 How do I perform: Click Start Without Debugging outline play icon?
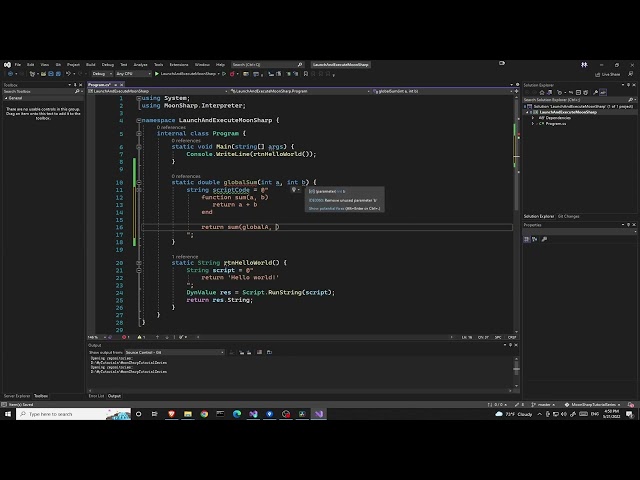coord(224,74)
